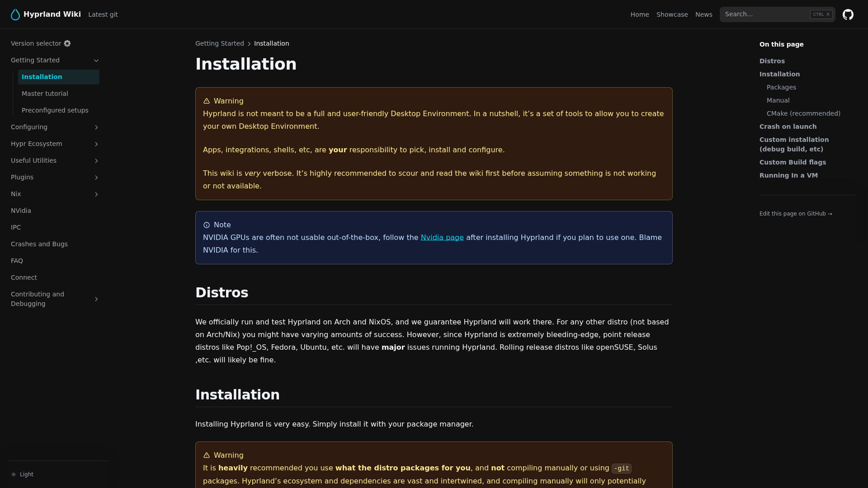
Task: Click the CTRL K shortcut badge
Action: [821, 14]
